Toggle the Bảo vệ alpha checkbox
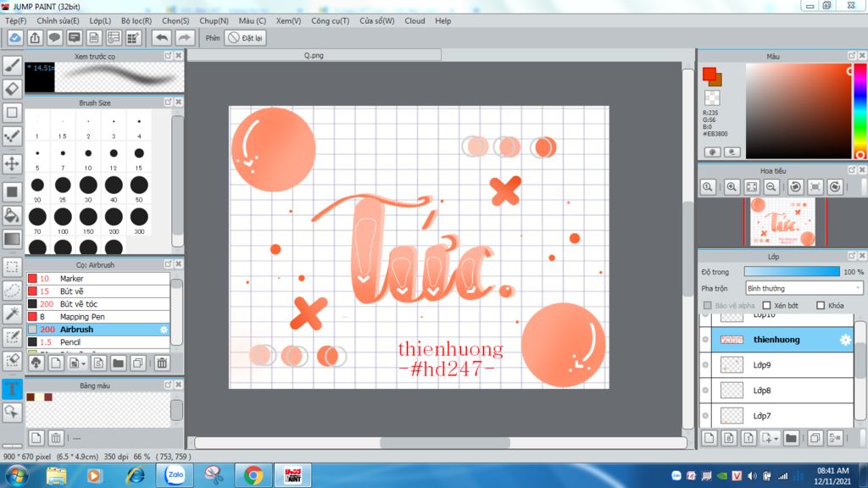 click(x=708, y=305)
